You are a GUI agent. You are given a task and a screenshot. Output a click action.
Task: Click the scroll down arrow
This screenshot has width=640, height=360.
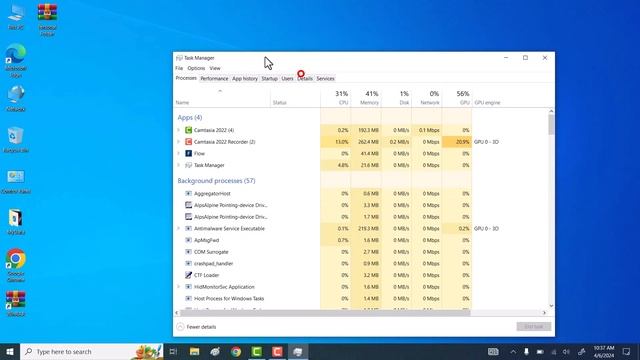[x=551, y=306]
